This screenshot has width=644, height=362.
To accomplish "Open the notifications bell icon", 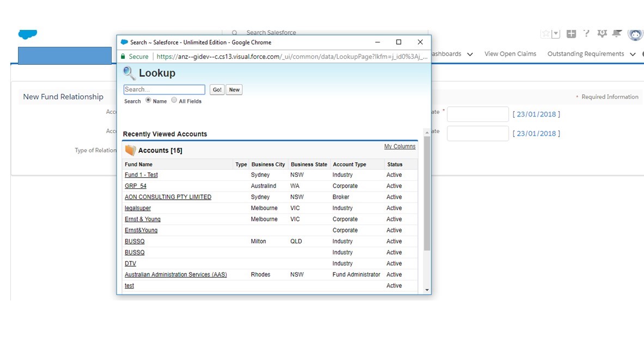I will tap(617, 34).
